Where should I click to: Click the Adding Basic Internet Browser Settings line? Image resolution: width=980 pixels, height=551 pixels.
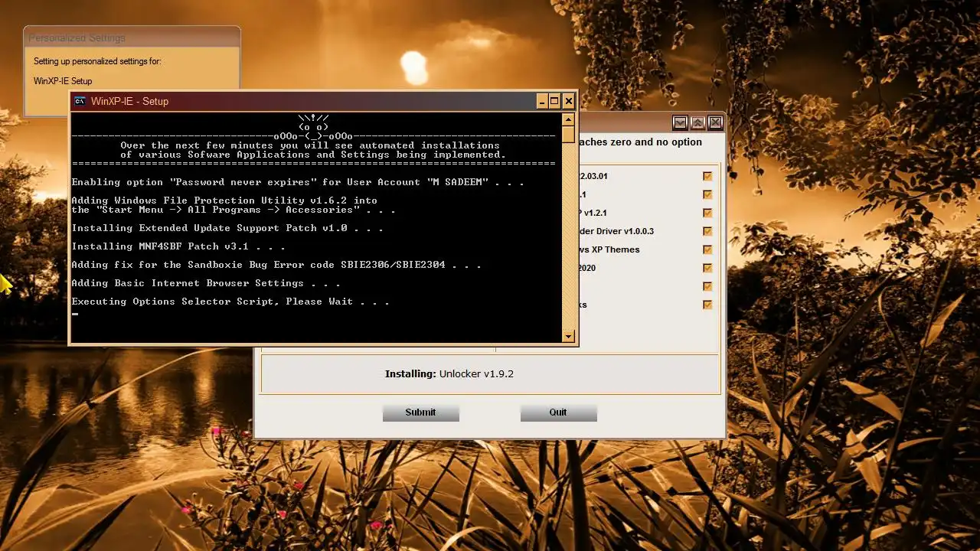coord(206,283)
